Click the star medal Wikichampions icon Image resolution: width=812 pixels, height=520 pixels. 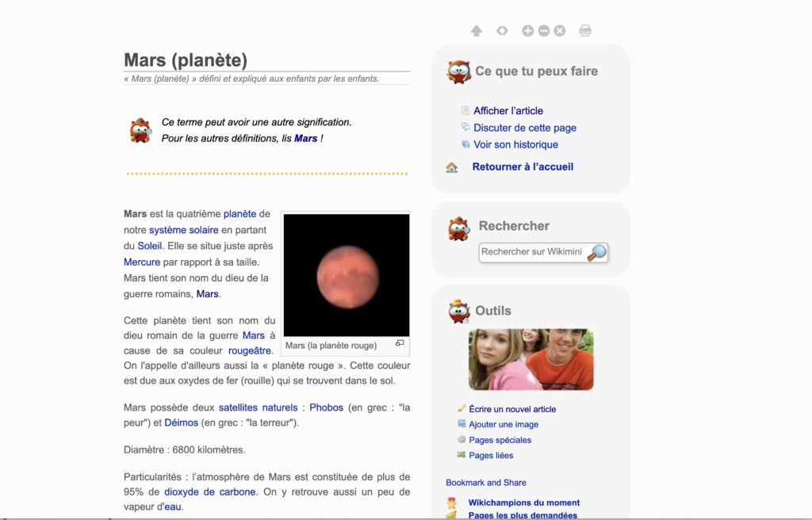451,503
